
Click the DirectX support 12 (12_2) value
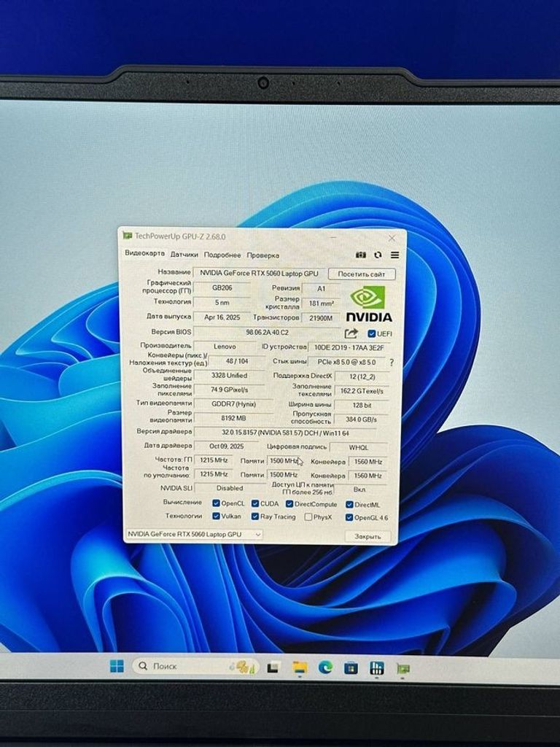[x=362, y=376]
